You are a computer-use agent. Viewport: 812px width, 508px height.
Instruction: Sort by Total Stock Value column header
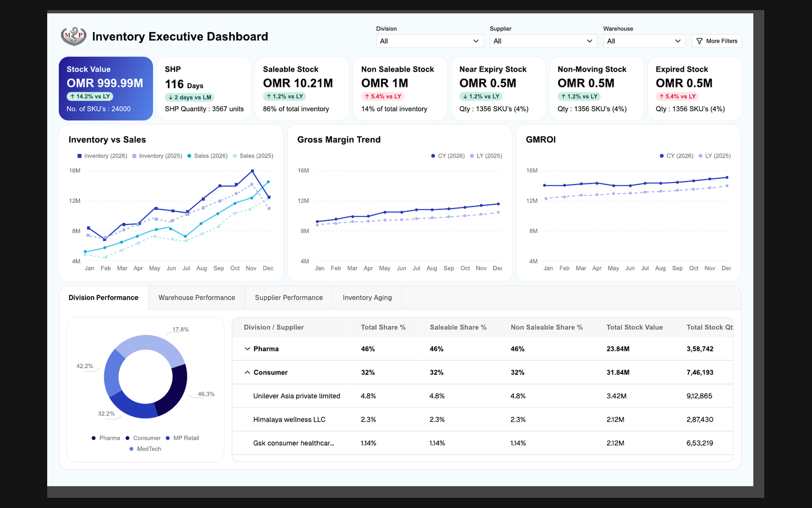(634, 328)
